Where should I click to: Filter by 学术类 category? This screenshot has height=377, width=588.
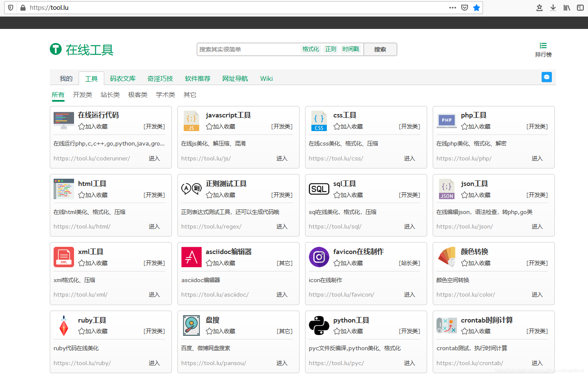tap(166, 94)
